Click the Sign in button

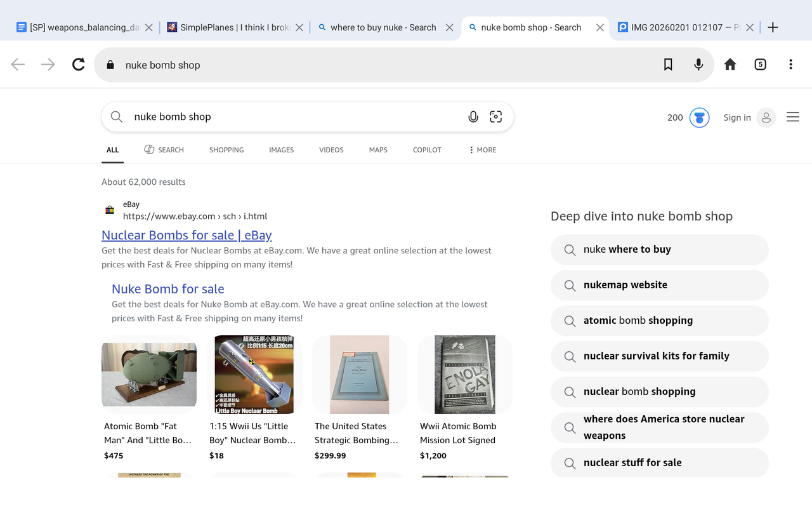[749, 117]
